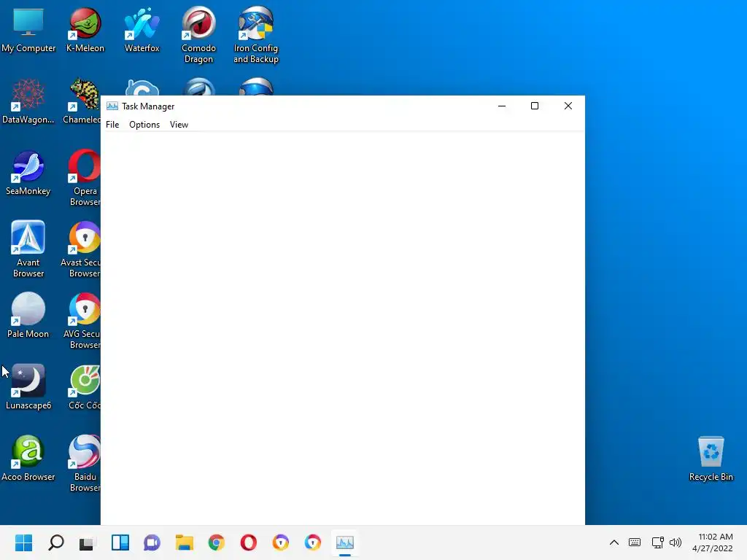Open the Widgets panel from taskbar

(x=120, y=542)
